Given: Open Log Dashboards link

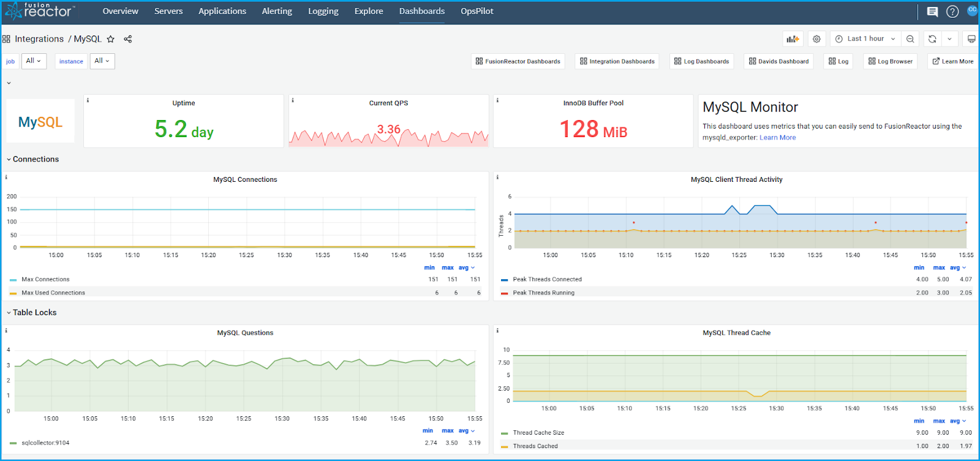Looking at the screenshot, I should click(701, 61).
